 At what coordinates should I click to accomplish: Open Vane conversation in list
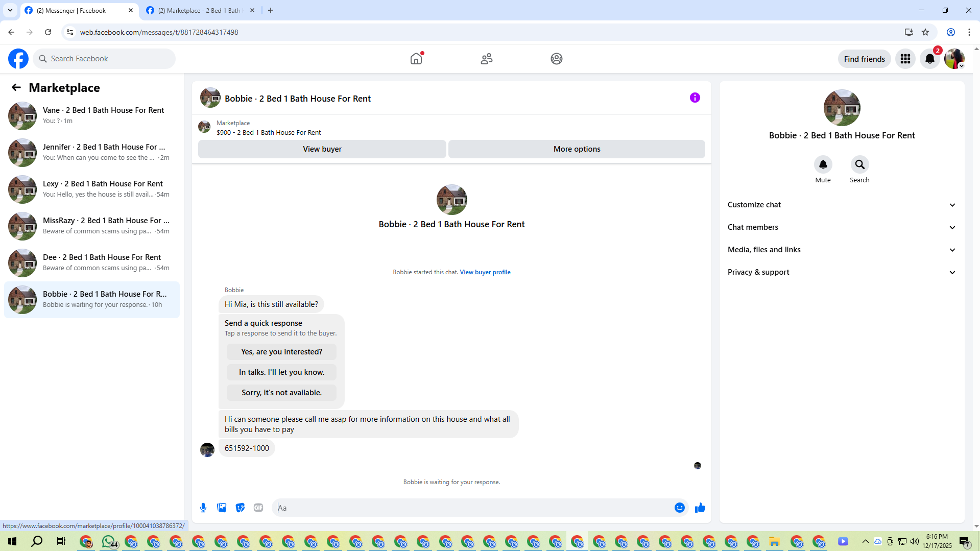point(92,115)
